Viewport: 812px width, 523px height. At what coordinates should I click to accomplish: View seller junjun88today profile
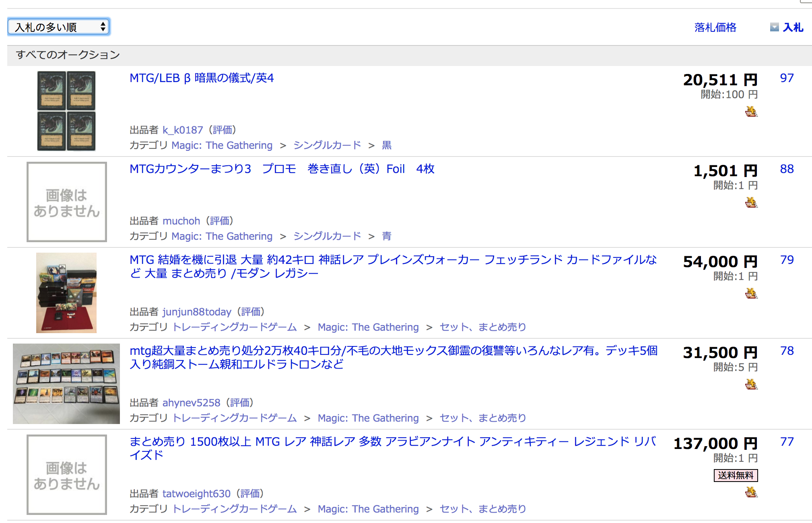[x=197, y=312]
